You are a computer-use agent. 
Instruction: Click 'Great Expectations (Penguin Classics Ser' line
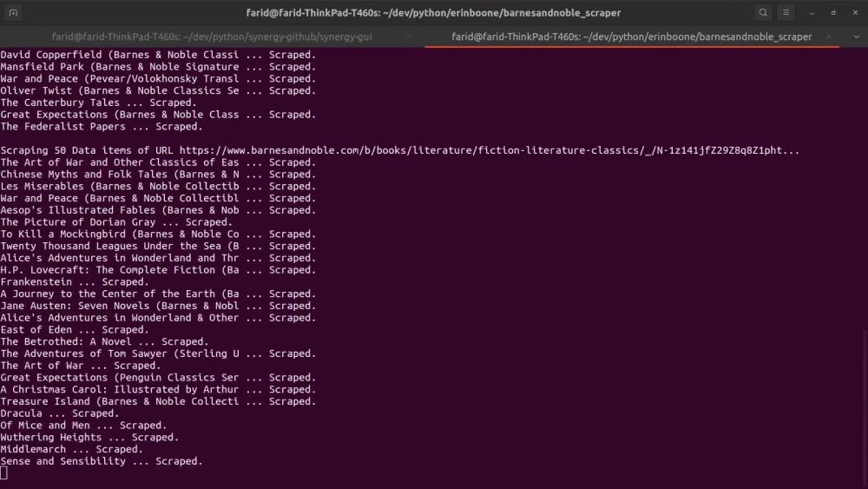(x=158, y=378)
